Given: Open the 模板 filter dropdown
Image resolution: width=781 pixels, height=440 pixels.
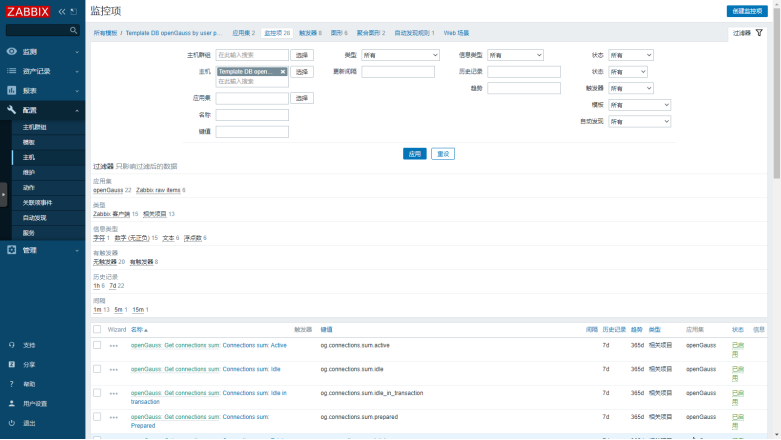Looking at the screenshot, I should [x=640, y=105].
